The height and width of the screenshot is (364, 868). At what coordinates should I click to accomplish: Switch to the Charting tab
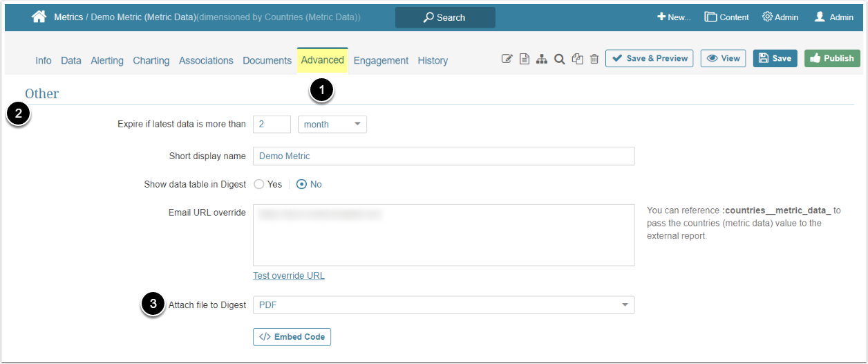(x=151, y=60)
